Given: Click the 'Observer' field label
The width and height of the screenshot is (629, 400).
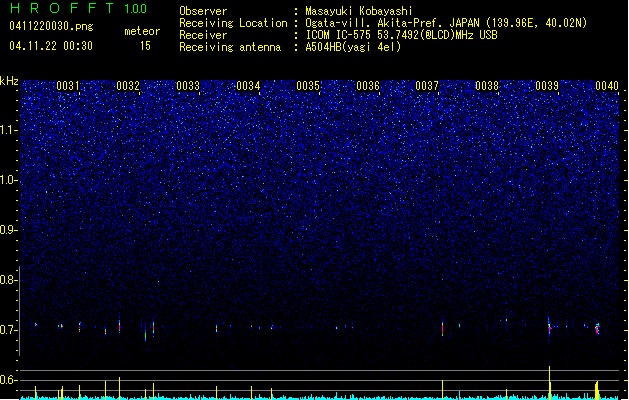Looking at the screenshot, I should click(x=203, y=11).
